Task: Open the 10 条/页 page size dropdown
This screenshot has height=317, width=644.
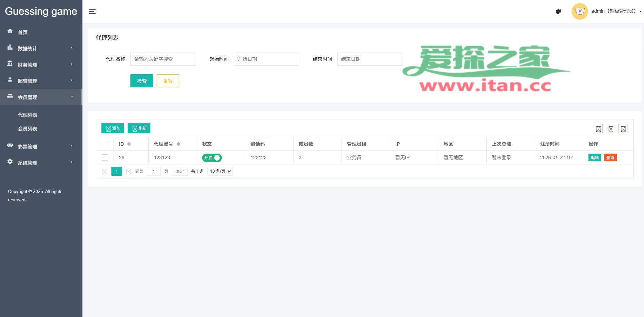Action: point(220,171)
